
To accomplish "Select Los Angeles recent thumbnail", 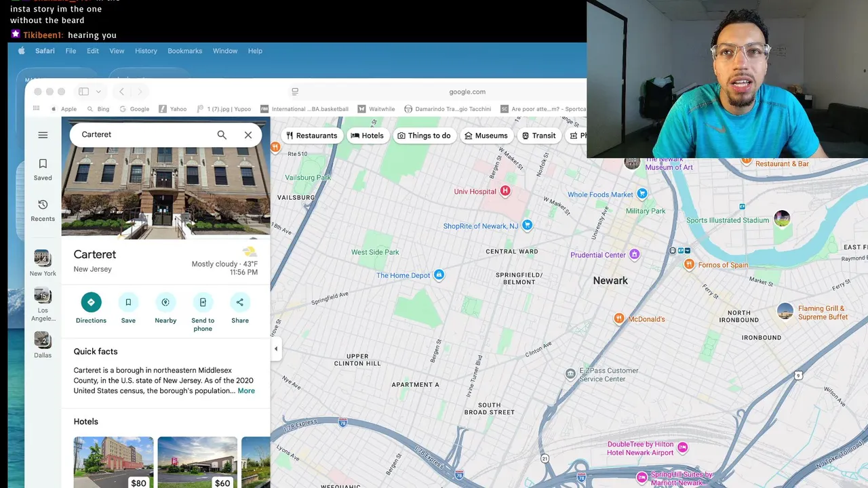I will click(x=43, y=304).
